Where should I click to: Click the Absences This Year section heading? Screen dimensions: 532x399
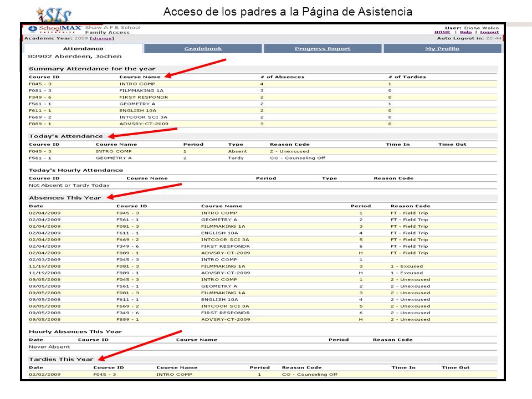(65, 198)
